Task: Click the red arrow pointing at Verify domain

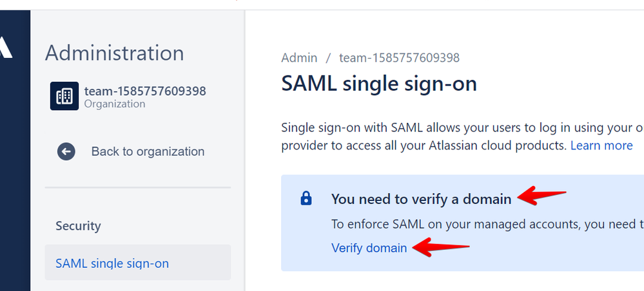Action: click(x=441, y=247)
